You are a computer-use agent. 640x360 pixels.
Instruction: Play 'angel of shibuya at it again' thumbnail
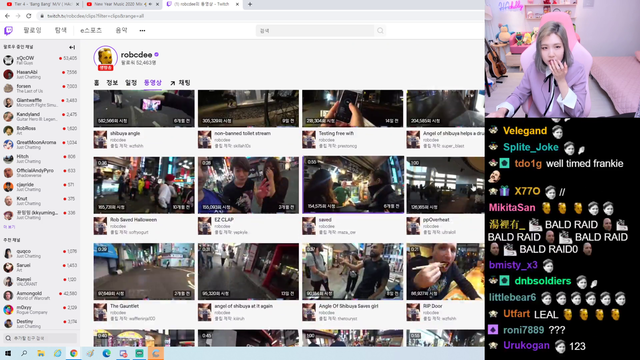pyautogui.click(x=248, y=271)
